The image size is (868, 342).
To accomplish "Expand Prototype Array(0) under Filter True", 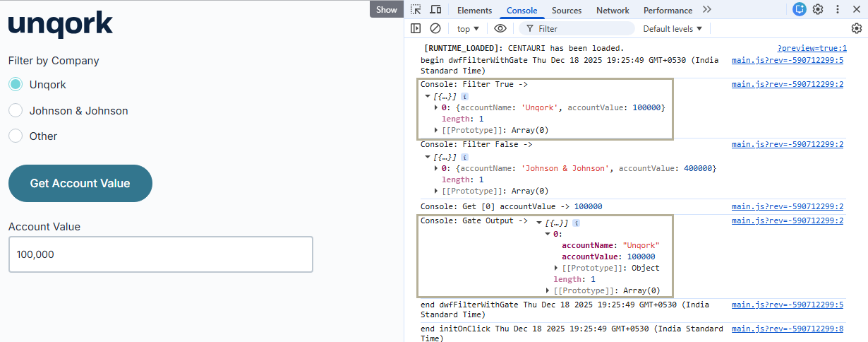I will pos(436,130).
